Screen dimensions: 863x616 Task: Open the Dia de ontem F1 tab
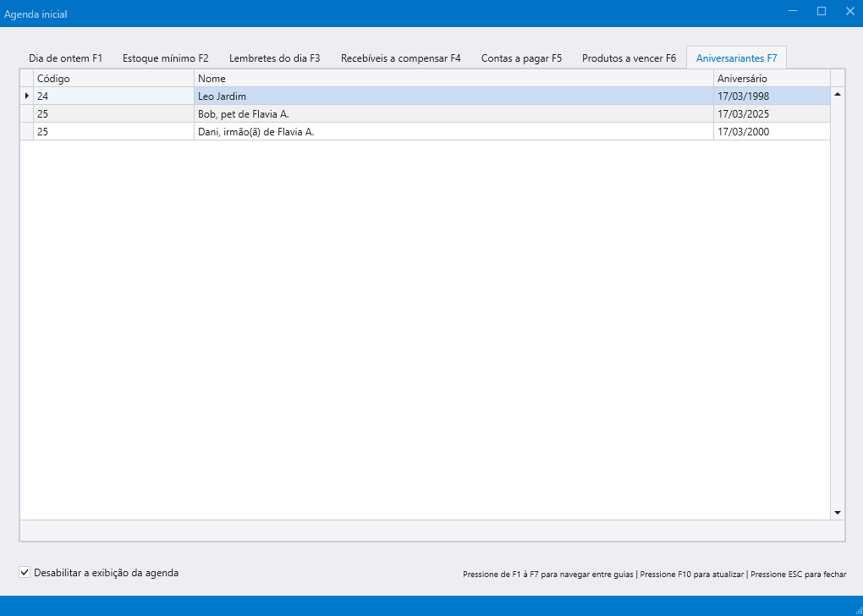coord(65,58)
